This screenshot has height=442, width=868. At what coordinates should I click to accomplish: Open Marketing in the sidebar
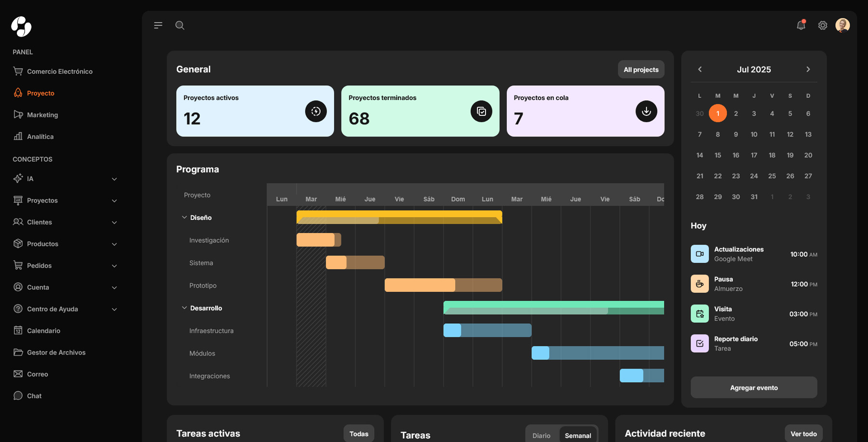tap(42, 115)
